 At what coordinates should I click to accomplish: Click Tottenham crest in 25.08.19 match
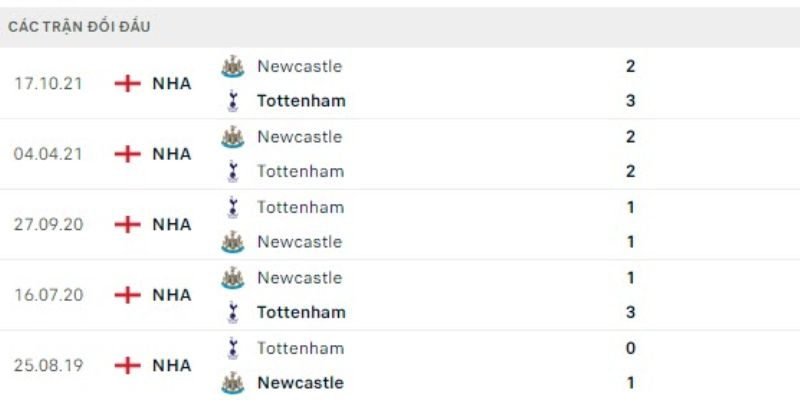[232, 349]
